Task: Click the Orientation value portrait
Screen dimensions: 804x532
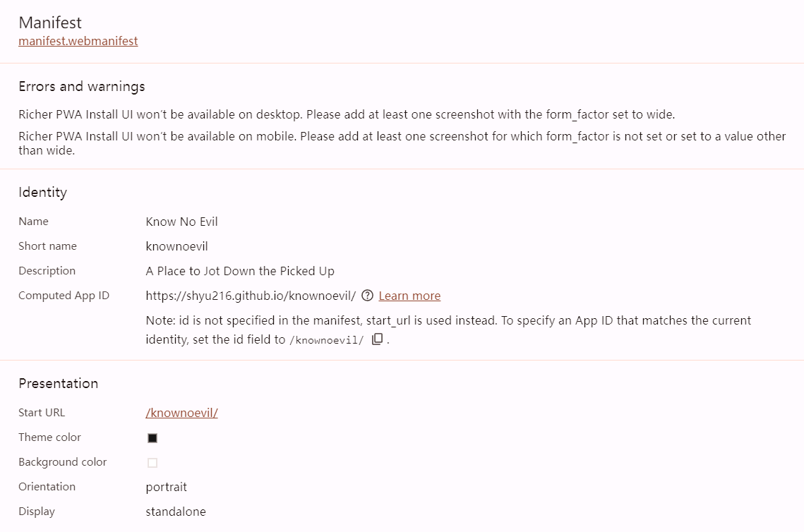Action: click(166, 487)
